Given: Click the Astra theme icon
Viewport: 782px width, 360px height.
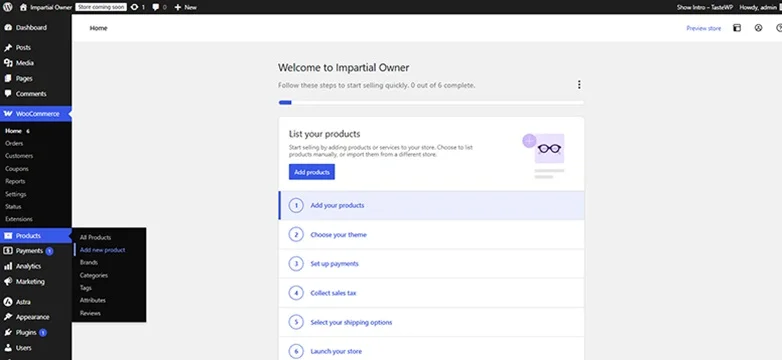Looking at the screenshot, I should [7, 302].
